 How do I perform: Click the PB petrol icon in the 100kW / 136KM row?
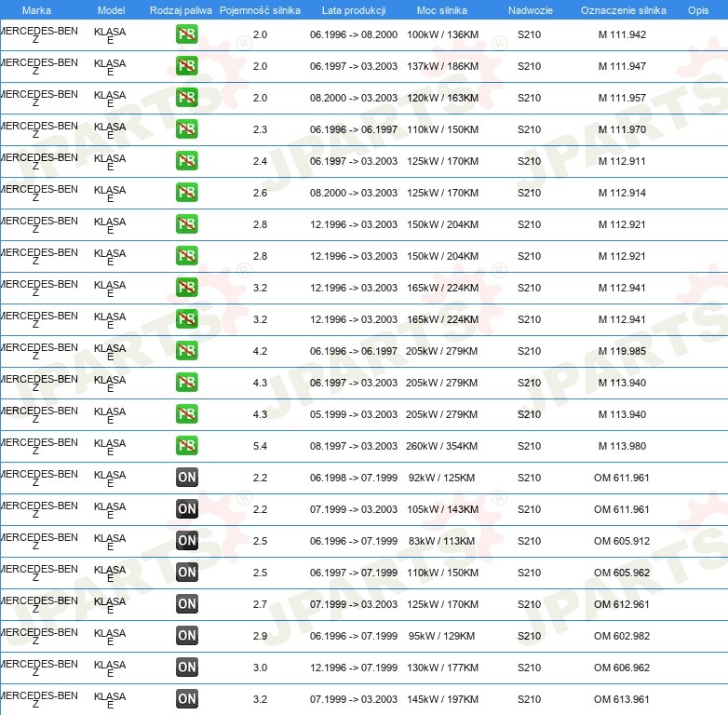[187, 35]
